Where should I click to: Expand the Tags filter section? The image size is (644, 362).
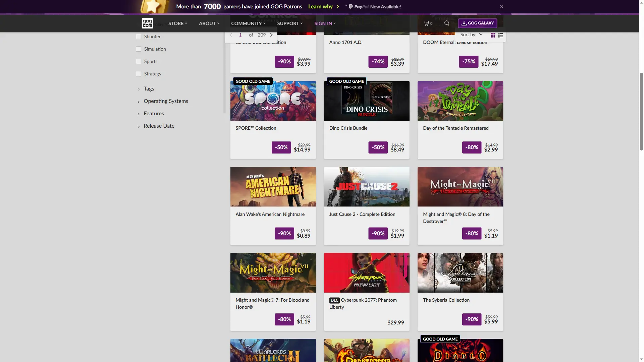[149, 89]
